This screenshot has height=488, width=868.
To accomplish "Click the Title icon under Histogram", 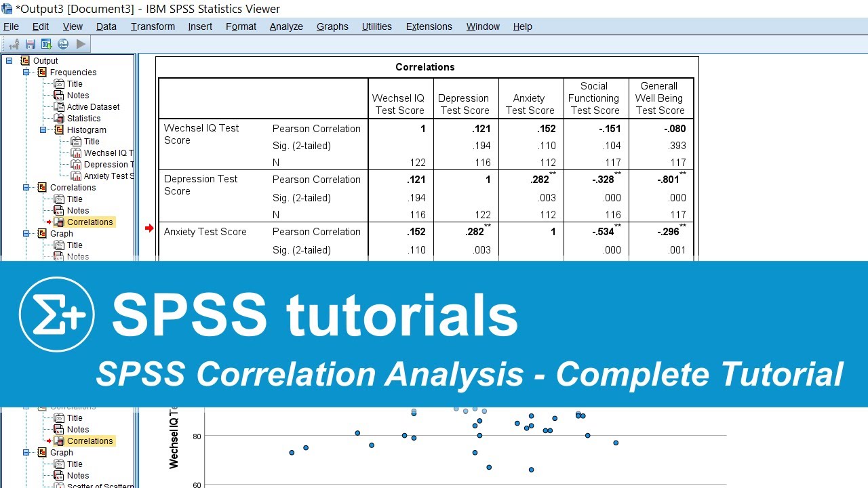I will 76,142.
